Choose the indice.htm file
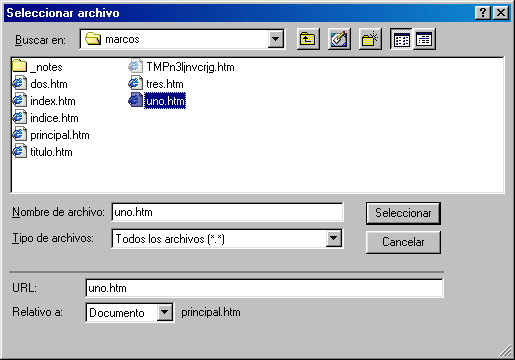Viewport: 515px width, 360px height. 46,118
